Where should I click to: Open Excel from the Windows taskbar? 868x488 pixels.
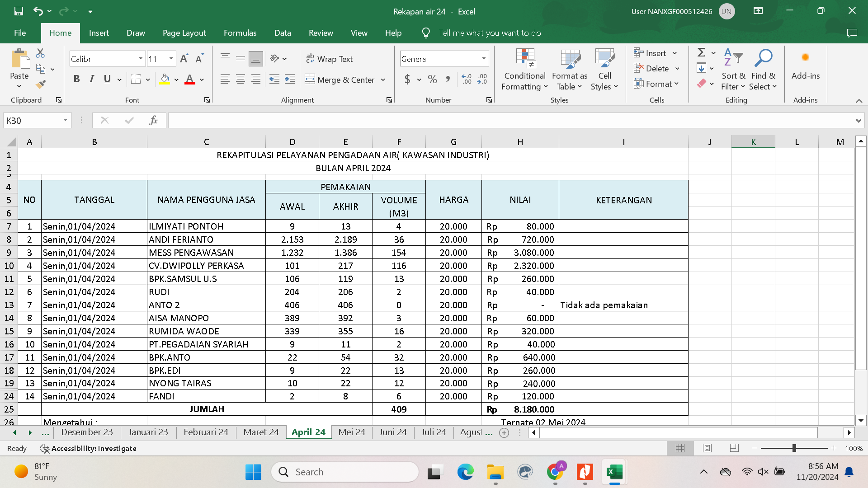click(614, 472)
